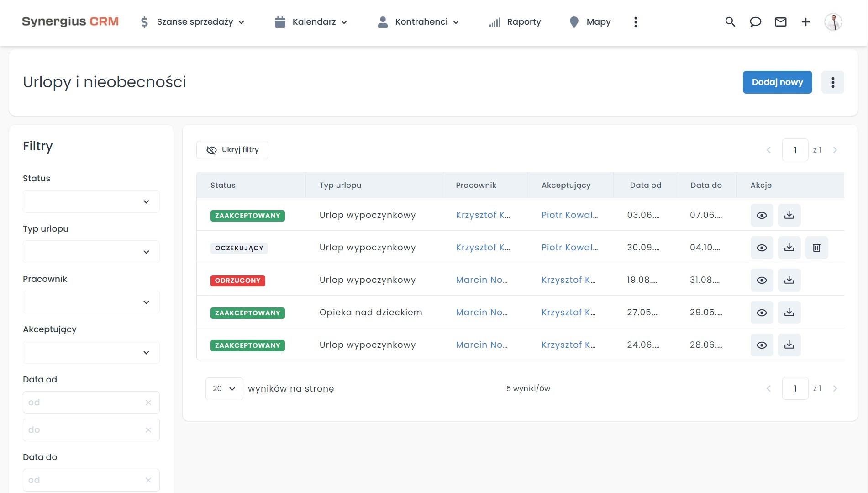Open the Raporty section
Viewport: 868px width, 493px height.
pos(515,22)
